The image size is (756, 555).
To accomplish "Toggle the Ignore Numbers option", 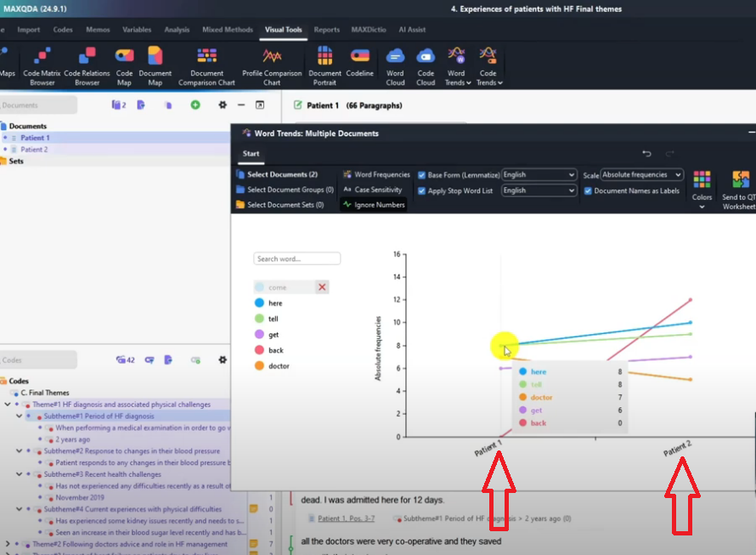I will pos(374,205).
